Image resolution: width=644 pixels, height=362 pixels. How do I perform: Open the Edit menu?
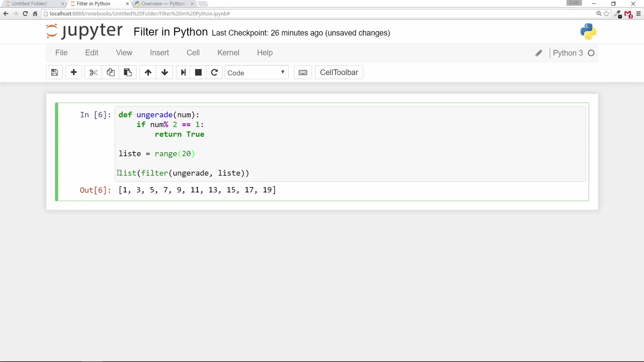point(92,53)
